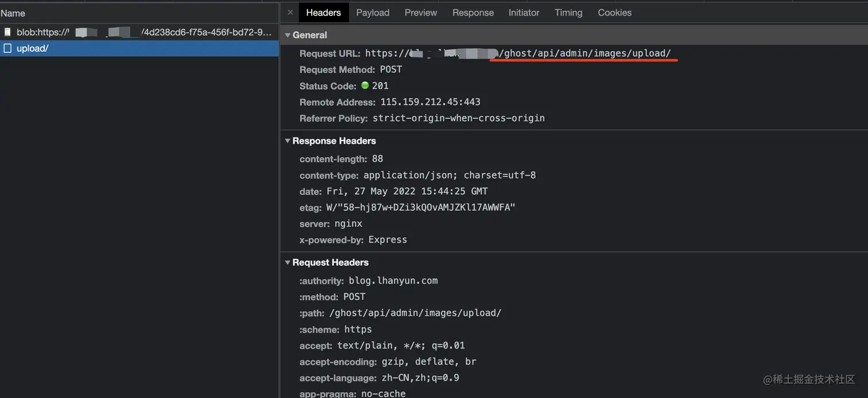Collapse the General section
Image resolution: width=868 pixels, height=398 pixels.
[x=288, y=35]
